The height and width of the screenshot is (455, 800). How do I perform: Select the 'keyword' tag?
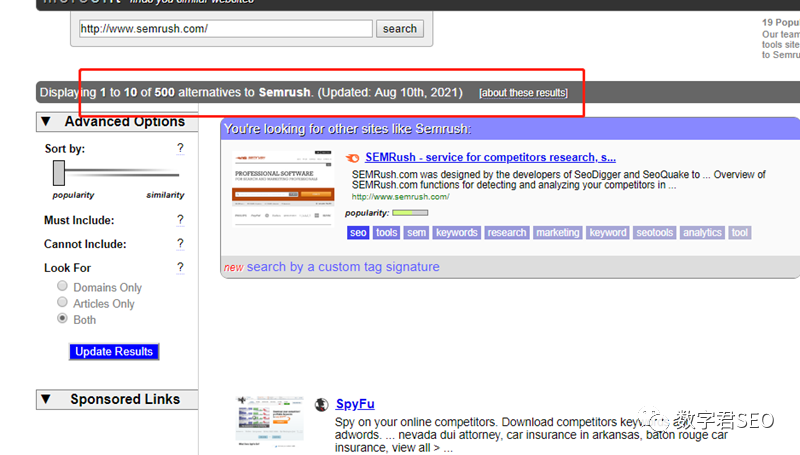coord(608,233)
